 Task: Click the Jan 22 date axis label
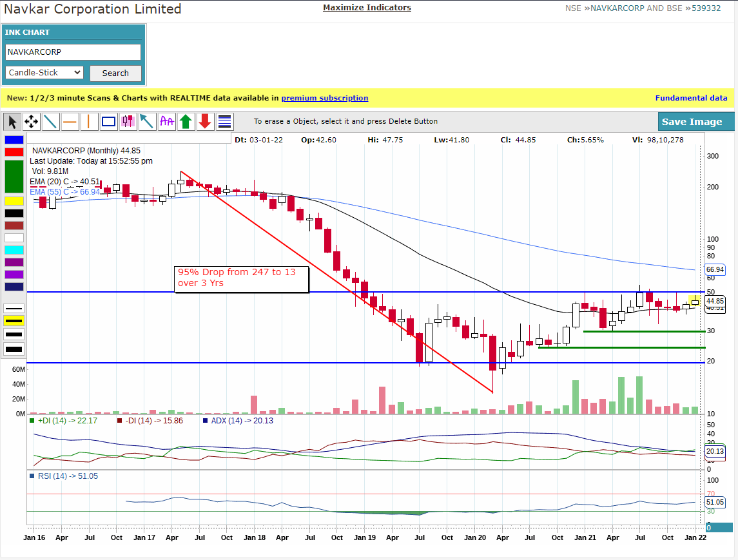point(695,537)
